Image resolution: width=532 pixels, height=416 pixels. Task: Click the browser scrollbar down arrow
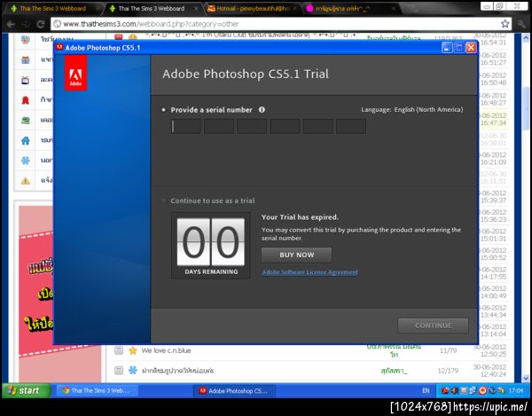(x=526, y=378)
